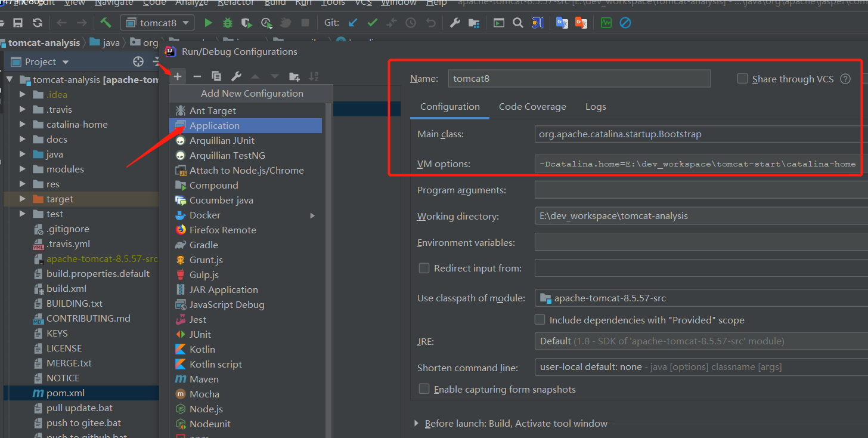Click the orange translate icon

coord(581,23)
